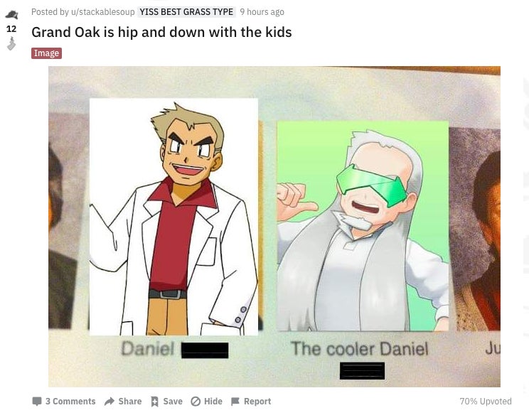
Task: Click the 9 hours ago timestamp
Action: pos(262,12)
